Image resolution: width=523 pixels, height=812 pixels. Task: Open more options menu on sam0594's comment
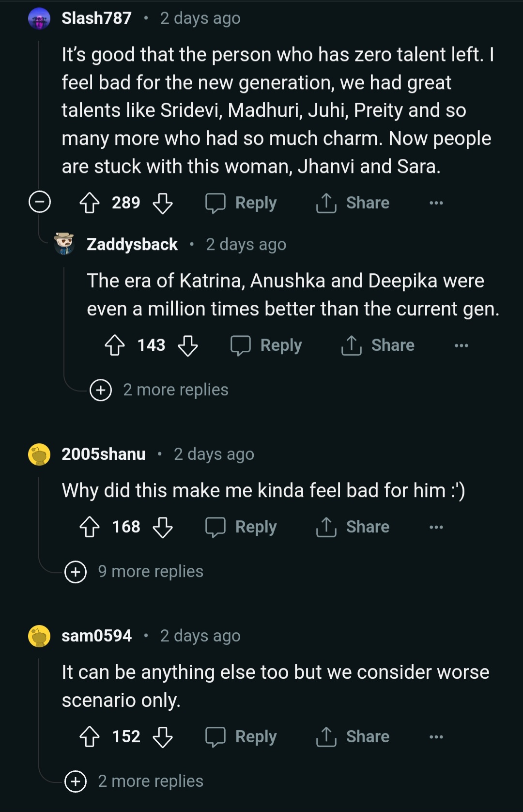436,737
